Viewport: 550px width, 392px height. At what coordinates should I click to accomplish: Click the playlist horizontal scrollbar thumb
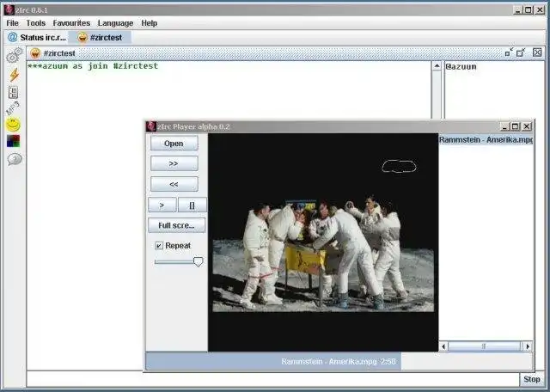[485, 346]
